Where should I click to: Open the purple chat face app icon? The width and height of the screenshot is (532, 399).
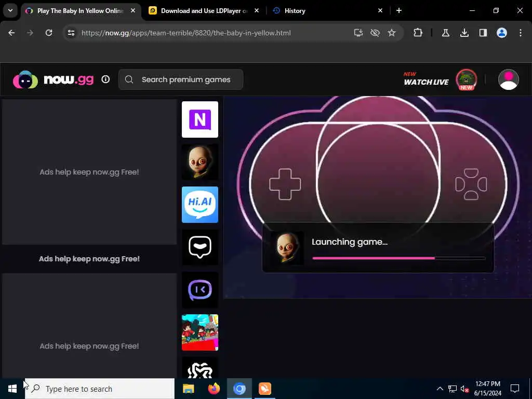click(x=200, y=290)
